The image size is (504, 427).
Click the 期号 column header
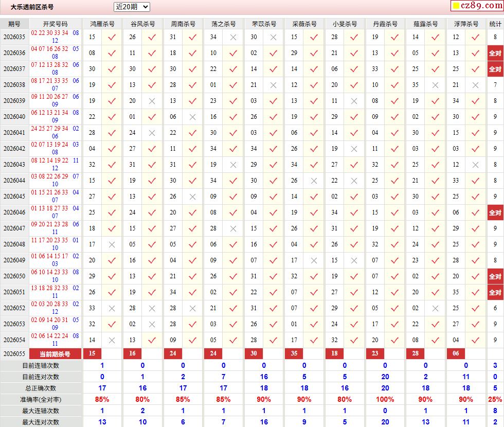pyautogui.click(x=14, y=24)
